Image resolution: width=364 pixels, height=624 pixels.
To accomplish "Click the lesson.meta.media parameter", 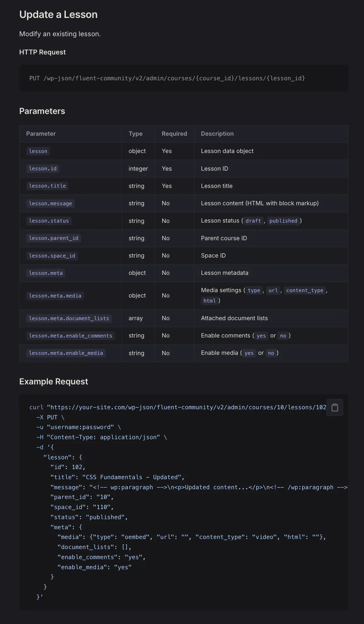I will (x=55, y=296).
